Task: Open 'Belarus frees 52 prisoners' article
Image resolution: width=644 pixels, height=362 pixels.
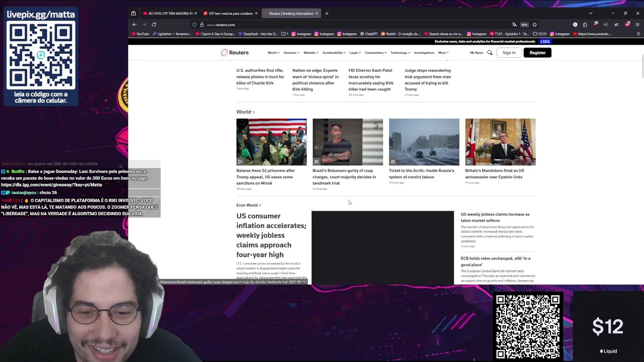Action: click(x=266, y=176)
